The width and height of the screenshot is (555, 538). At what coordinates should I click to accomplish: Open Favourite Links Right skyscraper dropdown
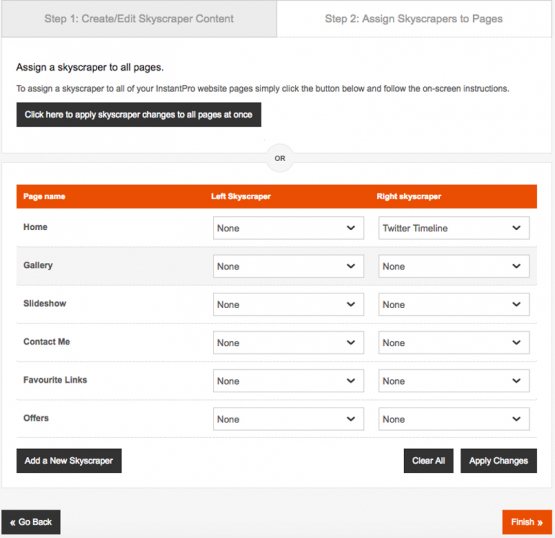point(454,381)
